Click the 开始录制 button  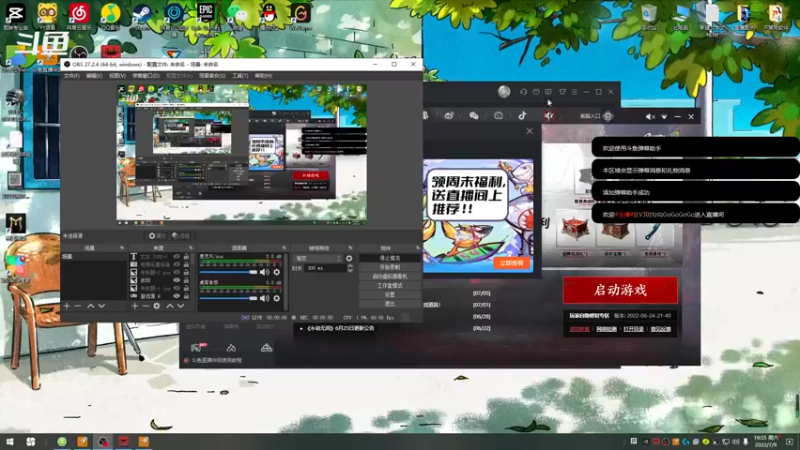(390, 267)
